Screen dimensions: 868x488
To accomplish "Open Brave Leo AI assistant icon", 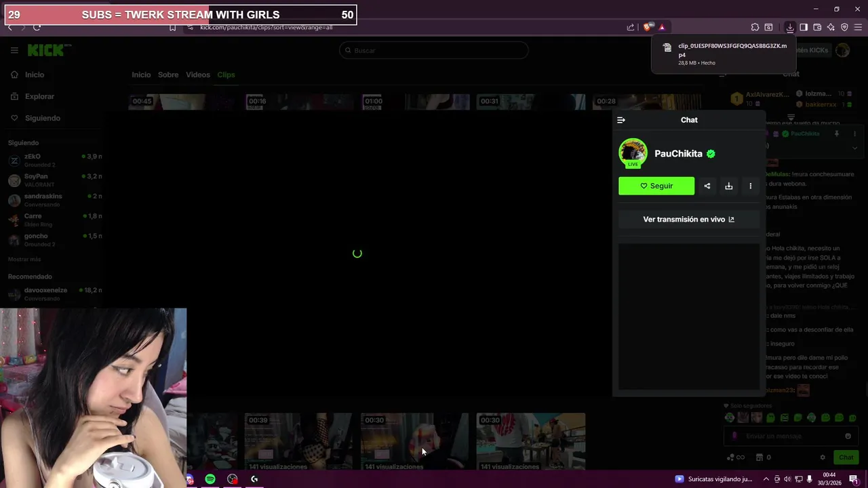I will [x=831, y=27].
